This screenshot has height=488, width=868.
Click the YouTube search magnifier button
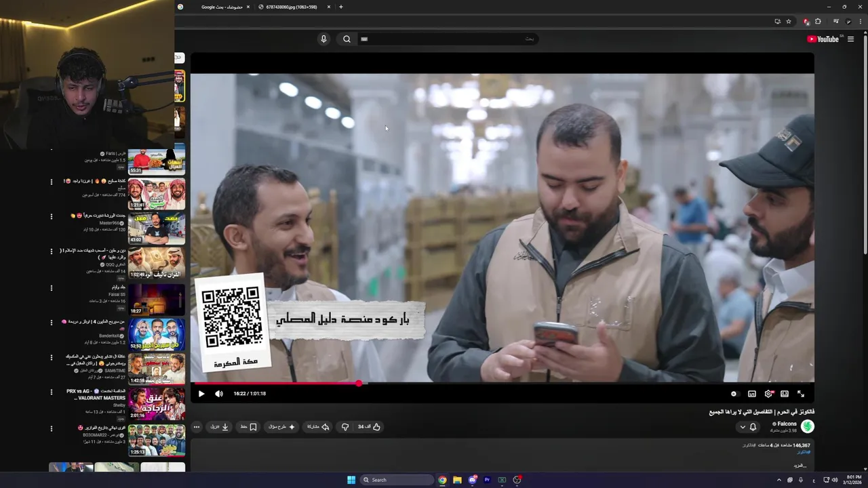point(347,39)
